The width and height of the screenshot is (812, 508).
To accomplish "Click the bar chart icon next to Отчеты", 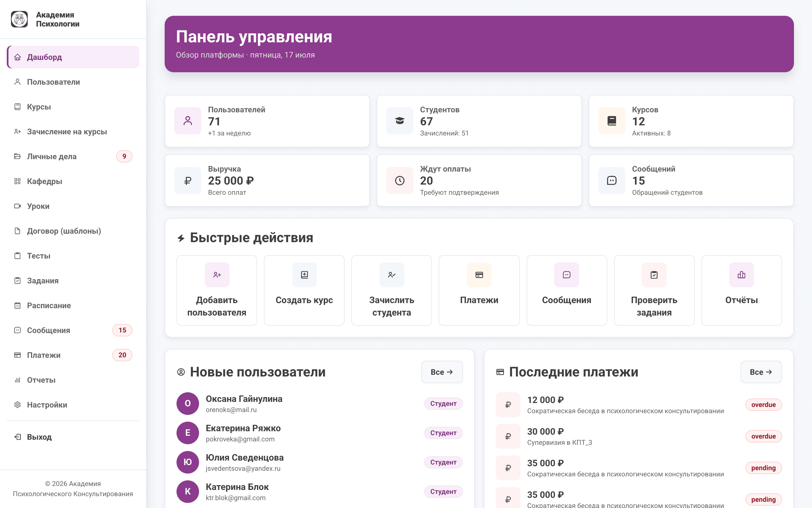I will point(17,380).
